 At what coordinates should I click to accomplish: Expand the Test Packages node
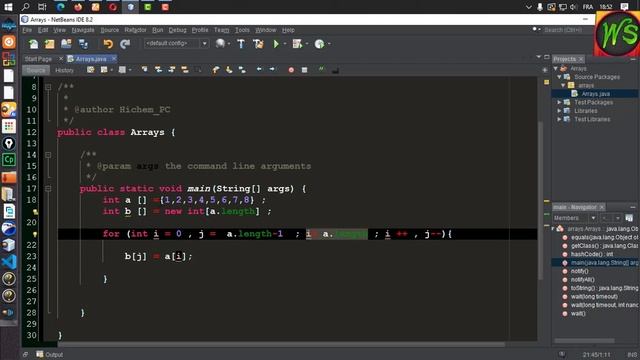560,102
